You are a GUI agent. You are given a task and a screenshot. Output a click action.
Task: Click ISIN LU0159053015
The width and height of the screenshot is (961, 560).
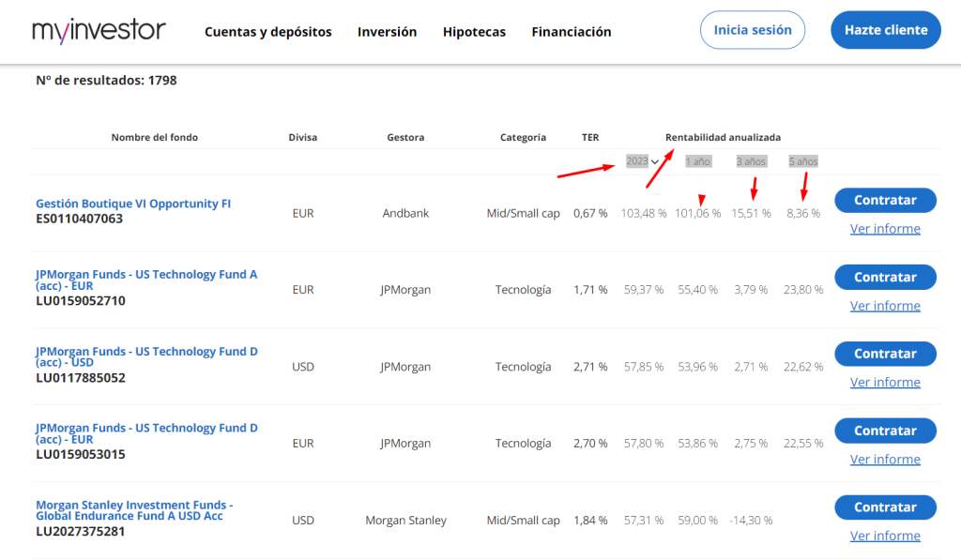[81, 455]
